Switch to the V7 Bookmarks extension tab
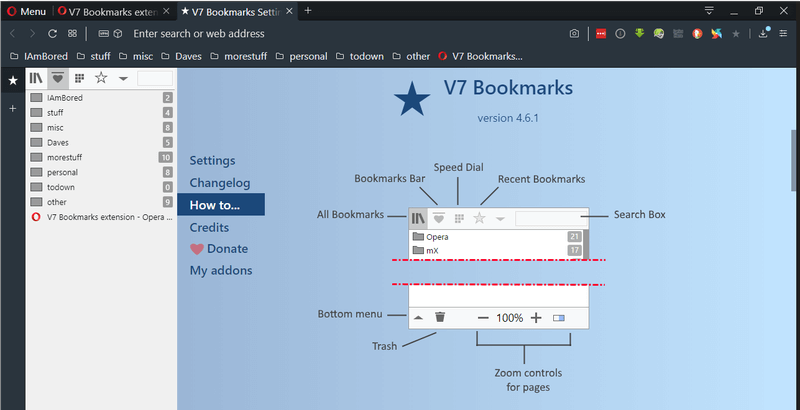The width and height of the screenshot is (800, 410). coord(114,11)
